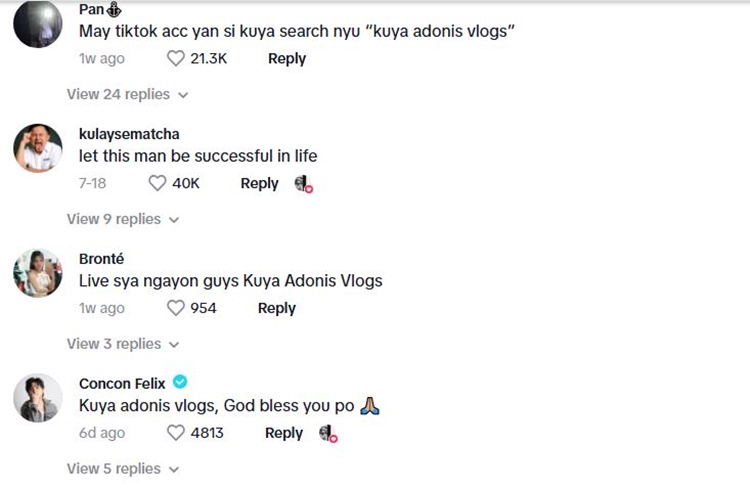The height and width of the screenshot is (488, 750).
Task: Reply to Bronté's comment
Action: pyautogui.click(x=277, y=308)
